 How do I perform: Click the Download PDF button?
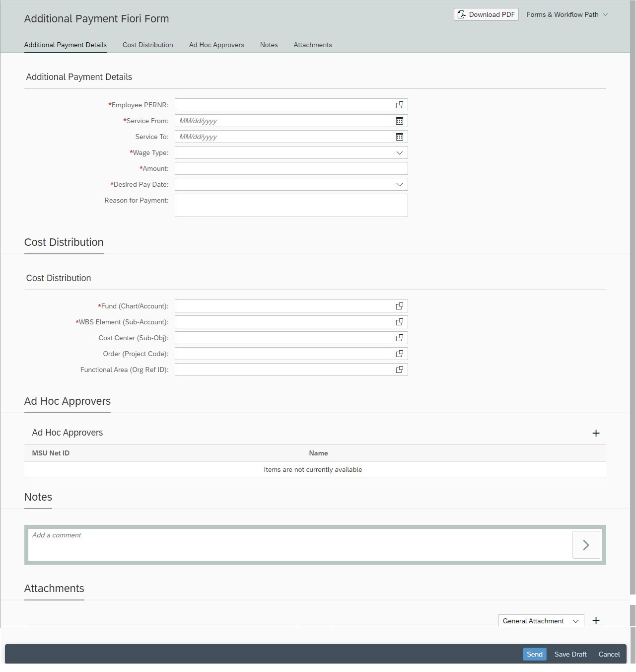[486, 14]
